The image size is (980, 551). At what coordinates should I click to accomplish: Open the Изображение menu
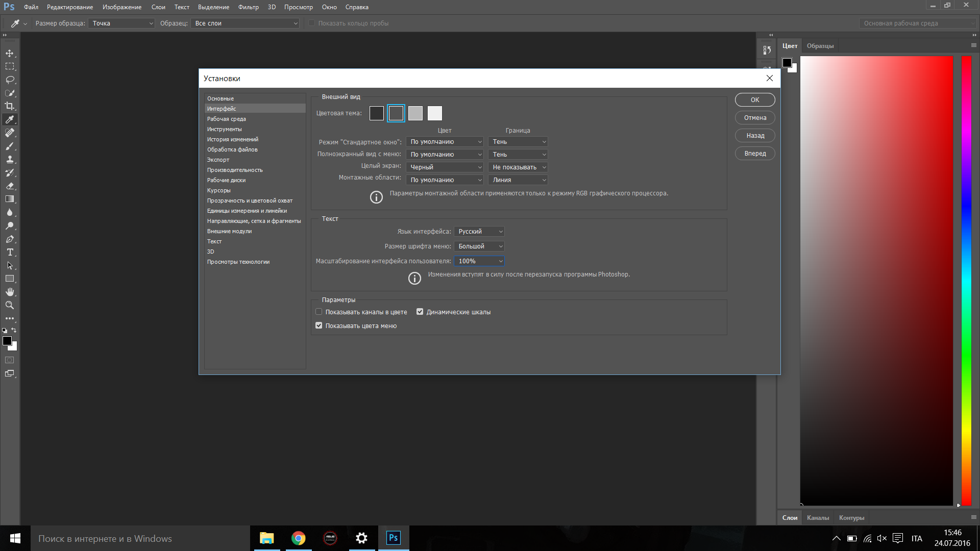(x=122, y=7)
